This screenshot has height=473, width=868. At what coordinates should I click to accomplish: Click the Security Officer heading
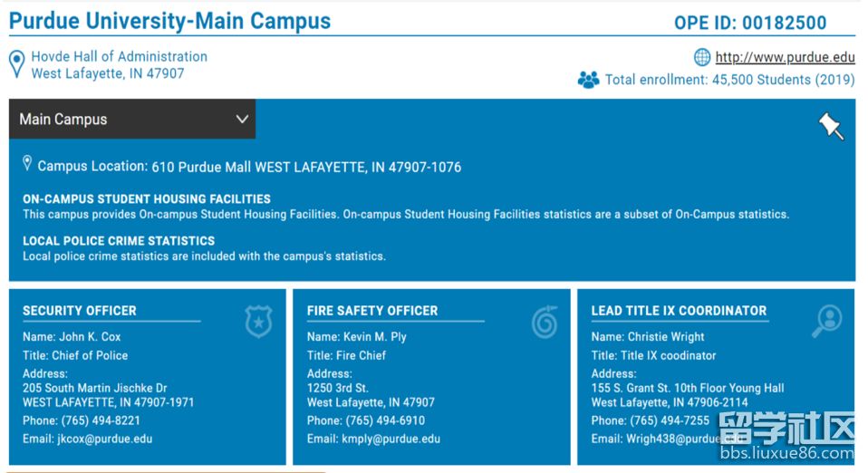coord(80,311)
